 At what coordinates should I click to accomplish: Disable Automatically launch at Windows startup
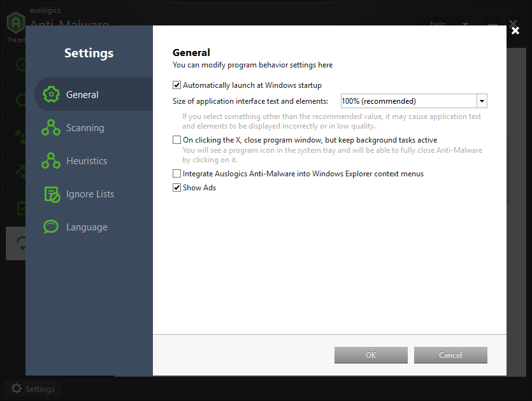176,85
